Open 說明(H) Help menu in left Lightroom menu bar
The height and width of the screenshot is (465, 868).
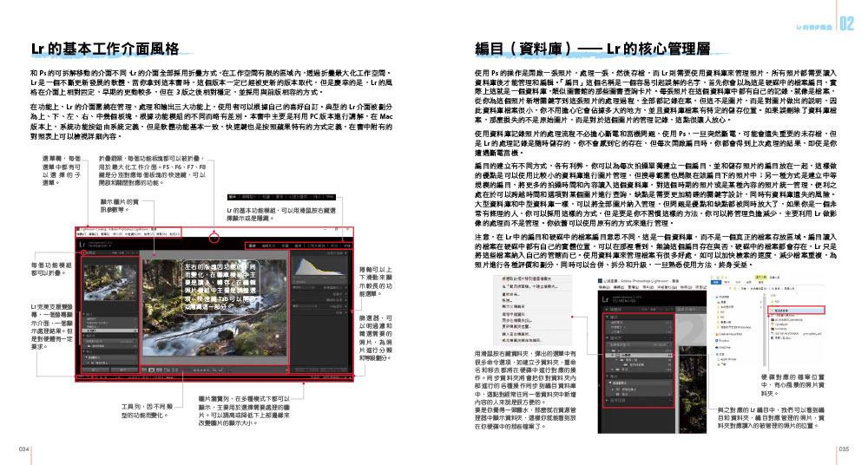click(x=175, y=234)
